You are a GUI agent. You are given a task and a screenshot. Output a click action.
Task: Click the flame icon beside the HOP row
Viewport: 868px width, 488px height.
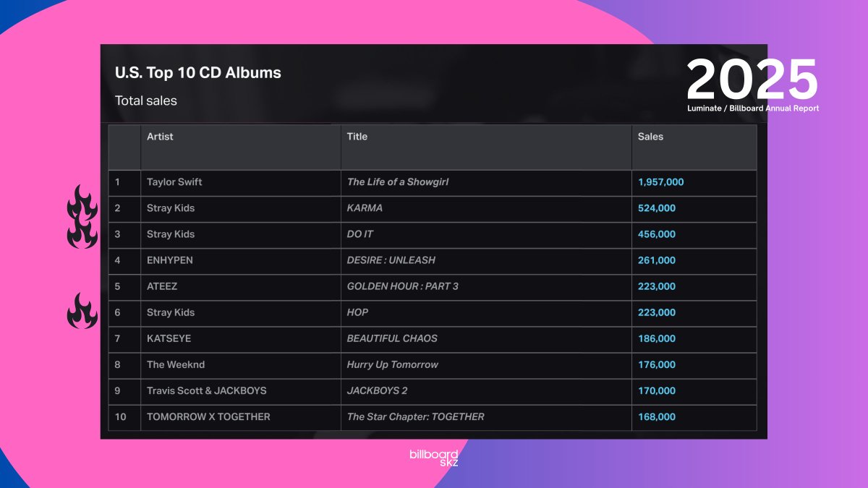82,311
